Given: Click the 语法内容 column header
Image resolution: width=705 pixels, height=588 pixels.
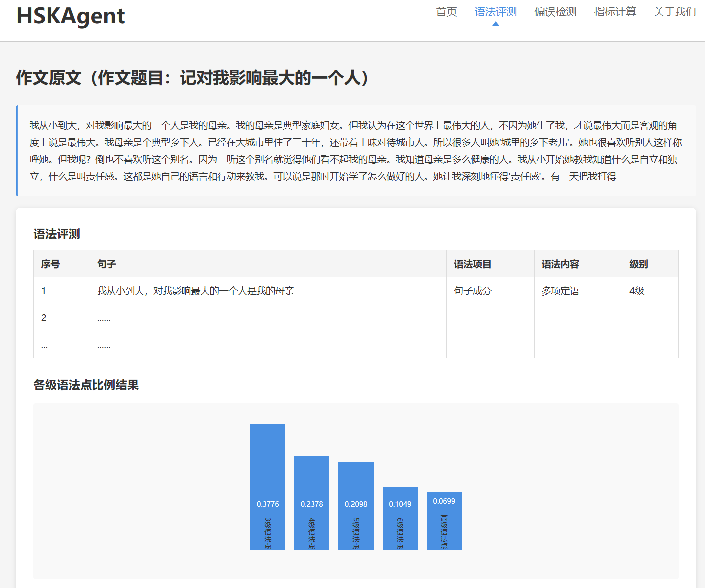Looking at the screenshot, I should point(560,264).
